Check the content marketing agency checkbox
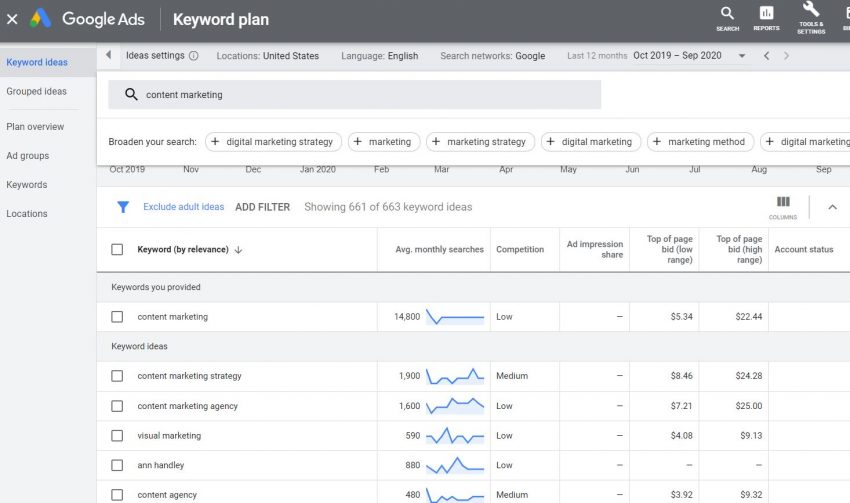 pyautogui.click(x=117, y=406)
